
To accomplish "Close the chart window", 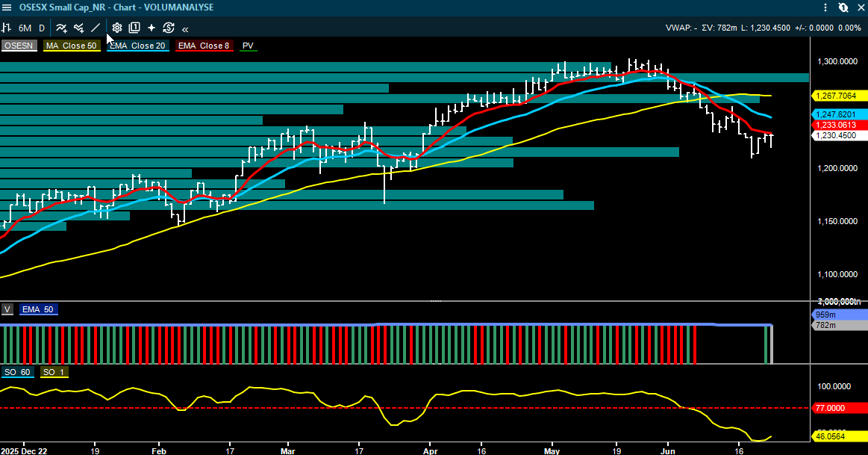I will [x=861, y=7].
